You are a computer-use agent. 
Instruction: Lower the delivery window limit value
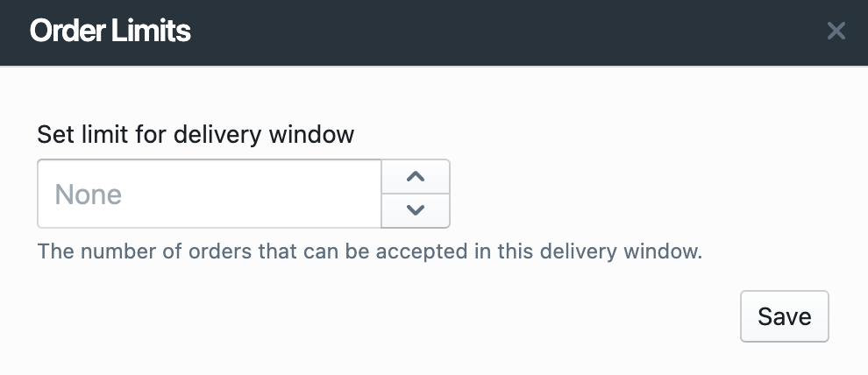tap(416, 210)
